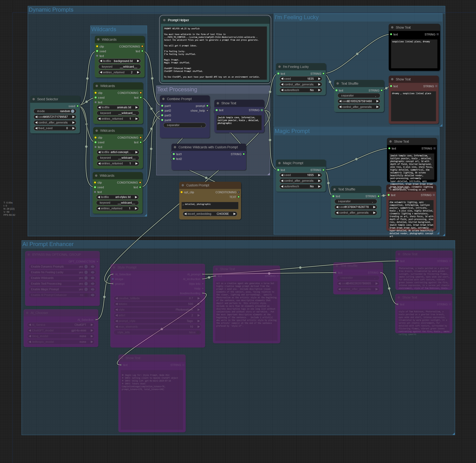Toggle the Seed Selector mode random switch
The image size is (476, 463).
[x=72, y=111]
